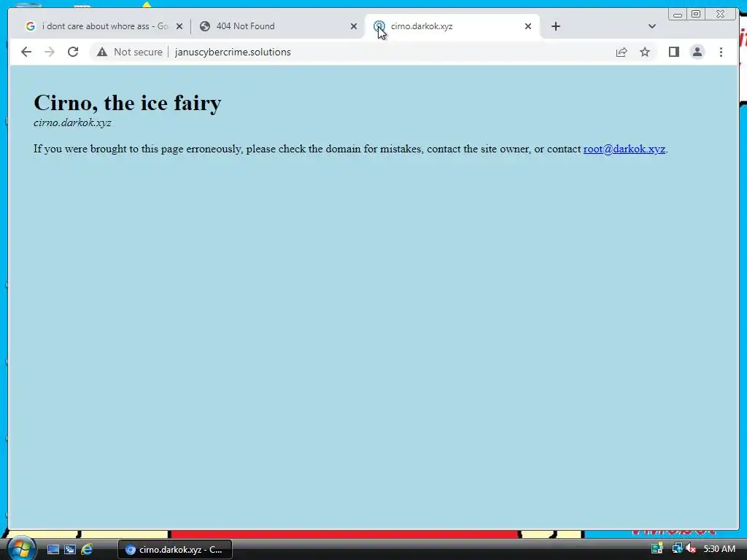Click the switch windows taskbar icon

(x=70, y=549)
